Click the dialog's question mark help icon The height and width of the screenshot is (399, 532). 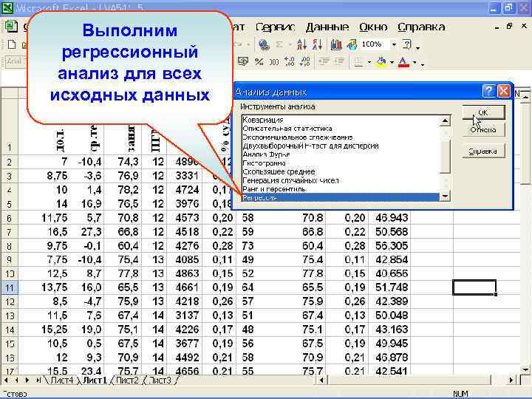pyautogui.click(x=488, y=91)
